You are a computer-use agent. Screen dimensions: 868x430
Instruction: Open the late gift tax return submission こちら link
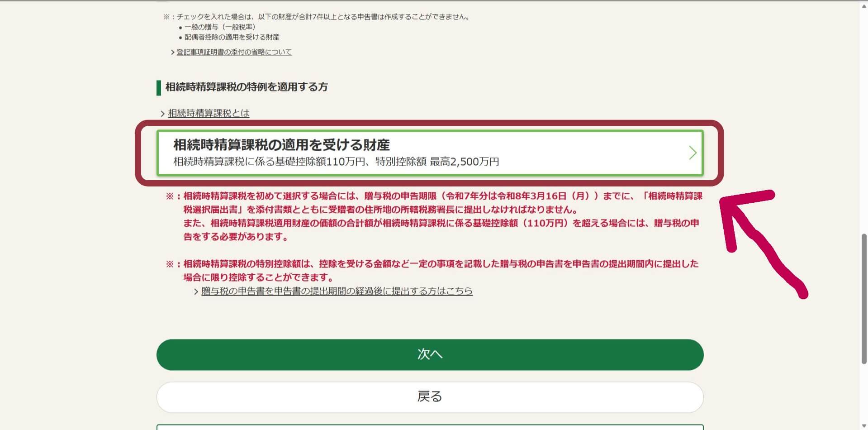(335, 291)
